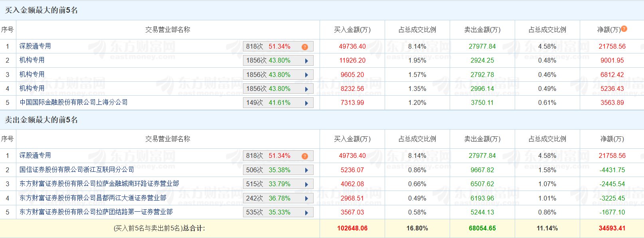This screenshot has height=238, width=644.
Task: Expand arrow for 机构专用 row with 11926.20 bought
Action: tap(306, 61)
